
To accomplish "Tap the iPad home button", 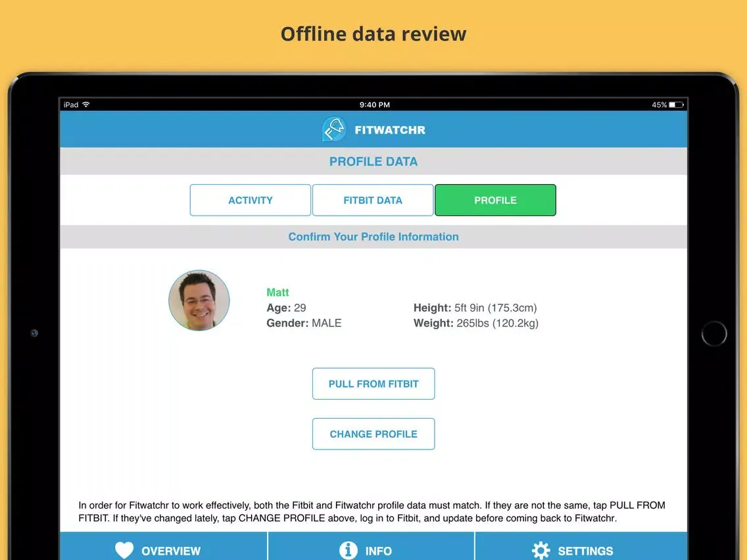I will point(713,333).
